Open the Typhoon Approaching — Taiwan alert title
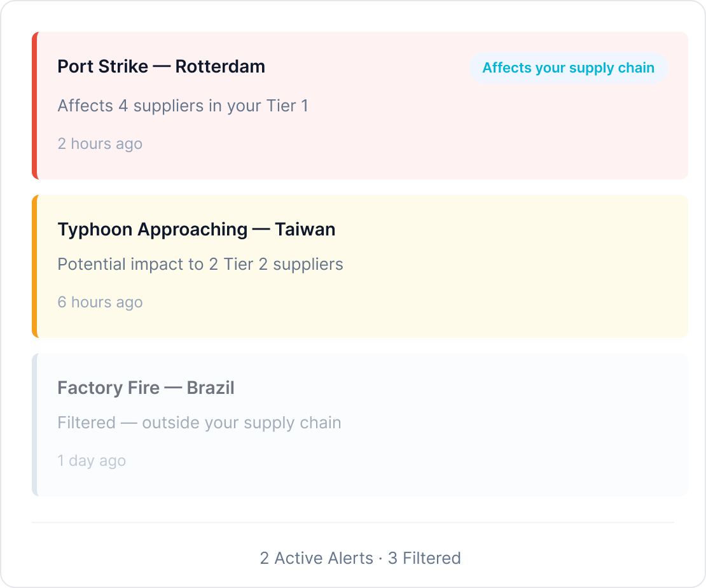 196,230
